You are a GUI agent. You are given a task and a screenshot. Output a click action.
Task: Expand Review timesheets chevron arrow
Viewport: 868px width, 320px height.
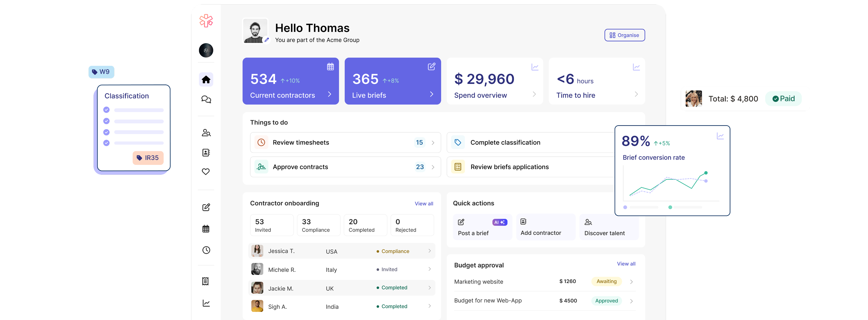click(x=433, y=143)
